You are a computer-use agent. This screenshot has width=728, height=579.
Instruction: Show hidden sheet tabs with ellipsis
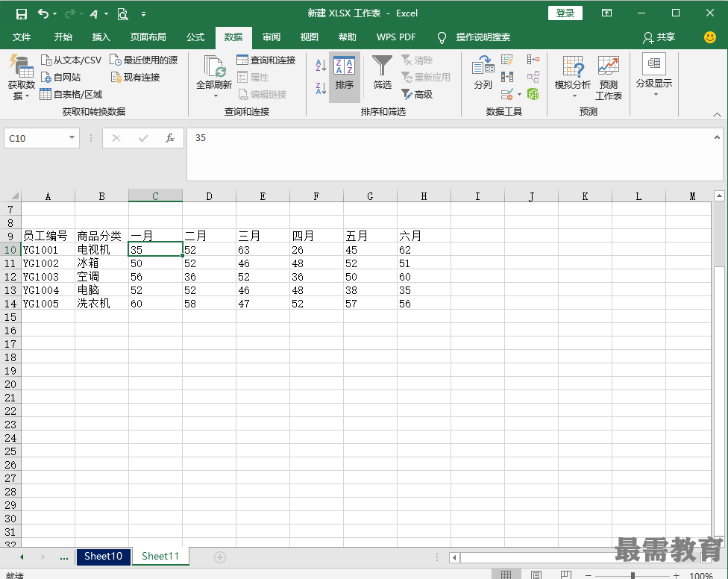[64, 557]
